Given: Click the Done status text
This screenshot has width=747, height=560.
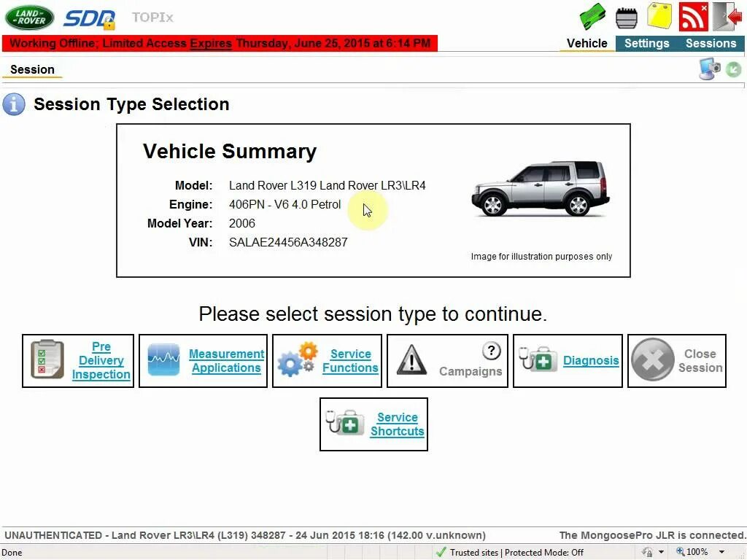Looking at the screenshot, I should [x=12, y=553].
